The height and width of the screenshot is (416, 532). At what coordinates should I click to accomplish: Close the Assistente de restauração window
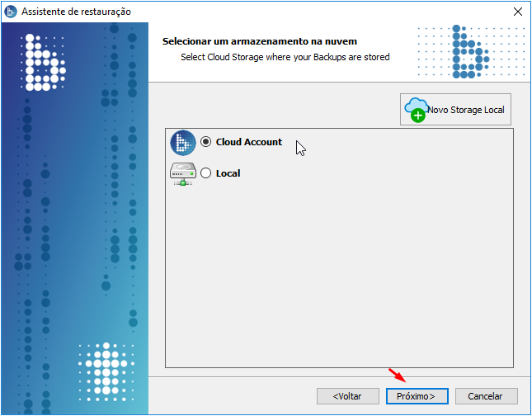point(518,12)
